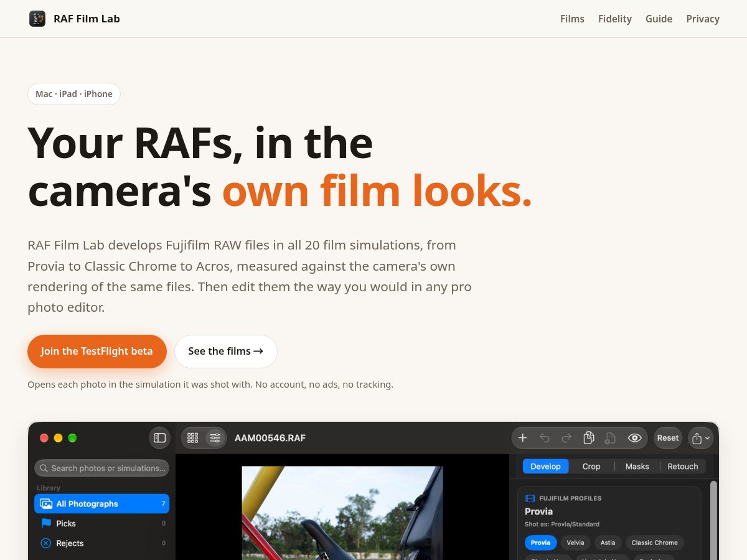Click the Picks flag icon
Image resolution: width=747 pixels, height=560 pixels.
(46, 523)
